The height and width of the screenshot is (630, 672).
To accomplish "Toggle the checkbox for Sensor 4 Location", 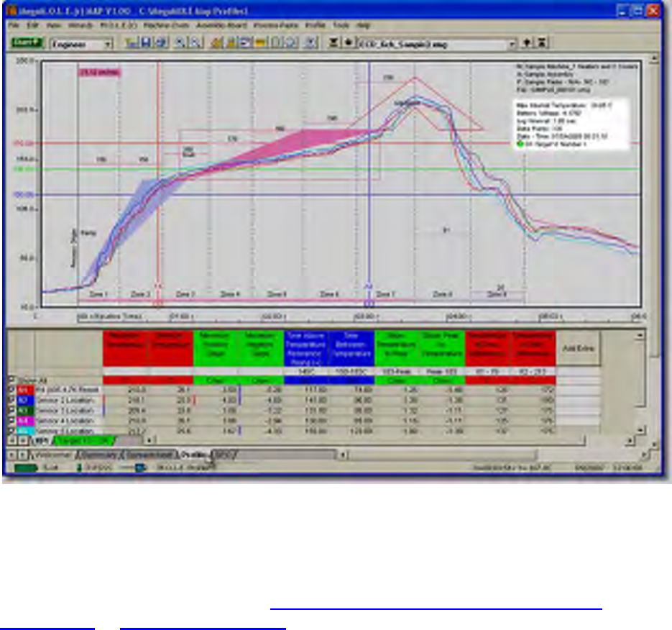I will click(11, 421).
